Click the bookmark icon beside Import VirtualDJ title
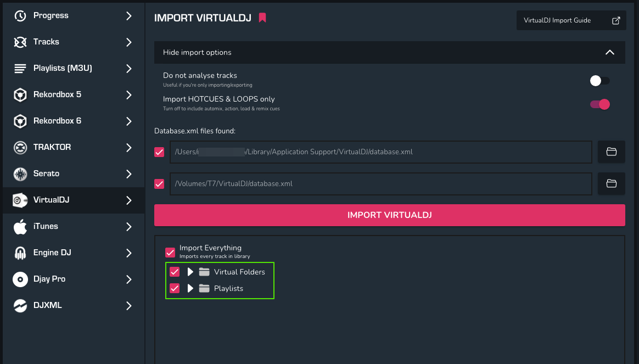Screen dimensions: 639x364 tap(262, 18)
